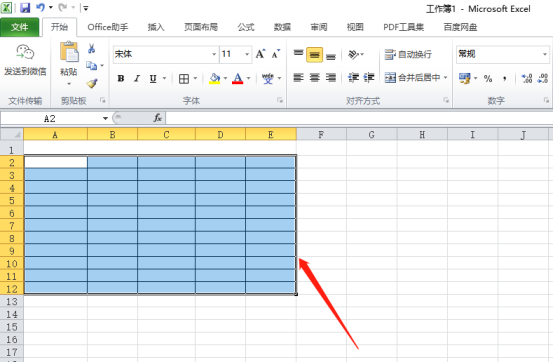Switch to the Data (数据) tab
The width and height of the screenshot is (554, 362).
tap(282, 27)
